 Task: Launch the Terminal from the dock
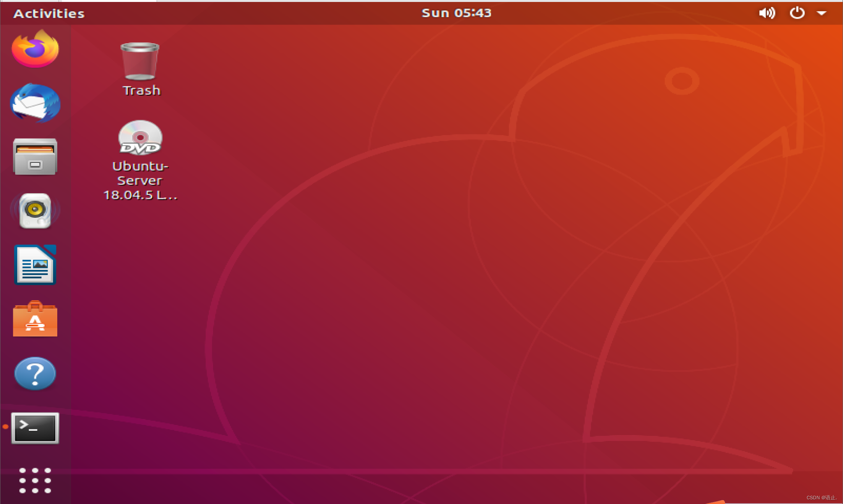pos(35,428)
